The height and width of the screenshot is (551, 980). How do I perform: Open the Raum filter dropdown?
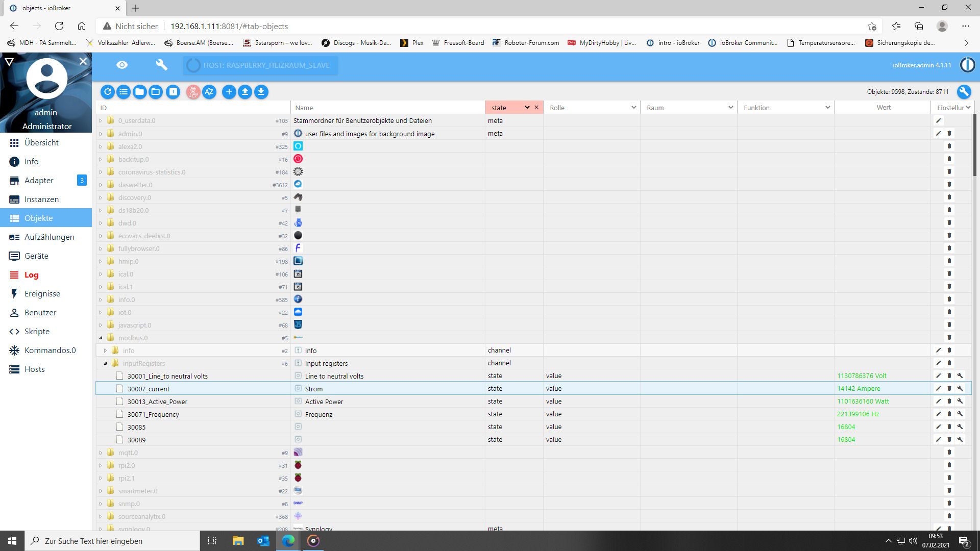(730, 108)
